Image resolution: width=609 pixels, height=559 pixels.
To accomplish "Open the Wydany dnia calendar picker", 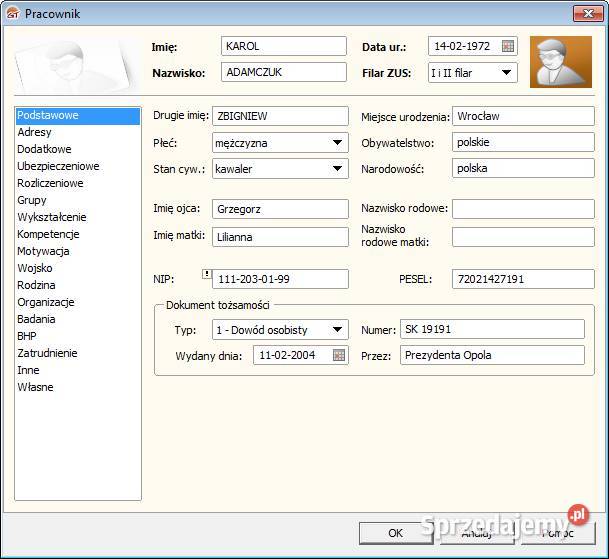I will 339,355.
